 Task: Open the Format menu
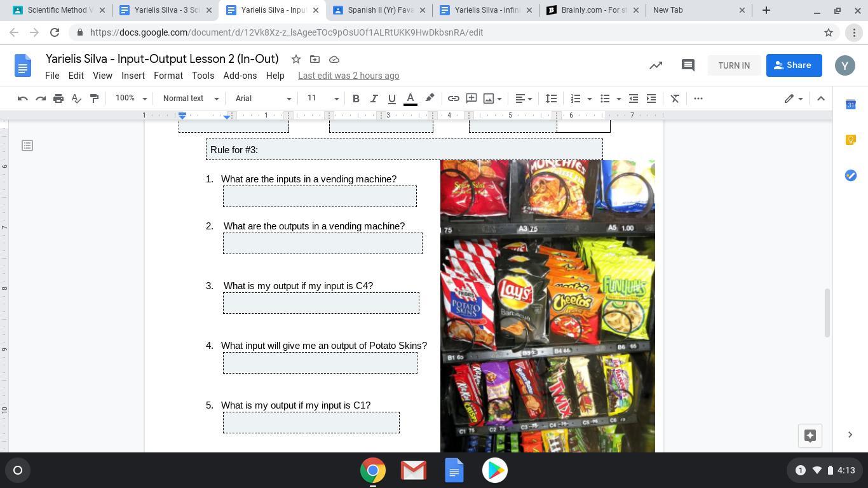pyautogui.click(x=168, y=76)
